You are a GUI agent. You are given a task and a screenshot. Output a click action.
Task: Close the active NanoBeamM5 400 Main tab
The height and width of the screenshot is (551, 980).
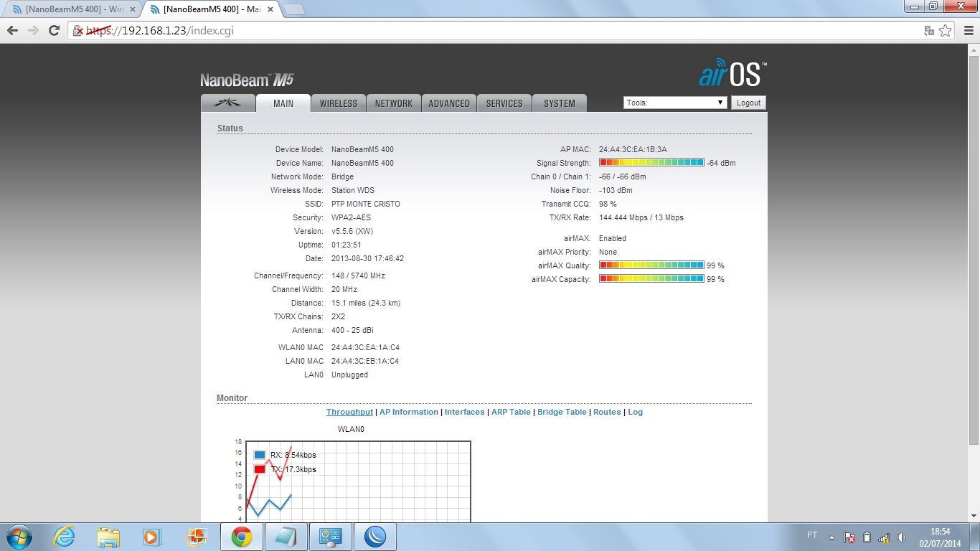pyautogui.click(x=271, y=9)
